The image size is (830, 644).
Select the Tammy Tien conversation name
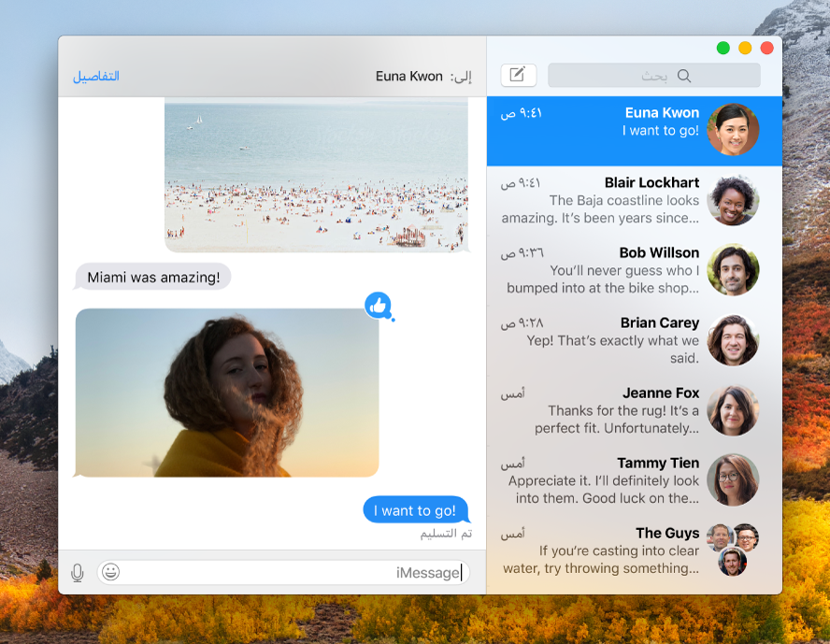point(658,463)
